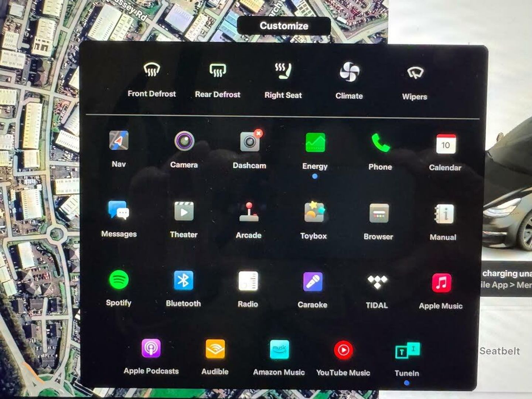
Task: Turn on Rear Defrost
Action: (218, 80)
